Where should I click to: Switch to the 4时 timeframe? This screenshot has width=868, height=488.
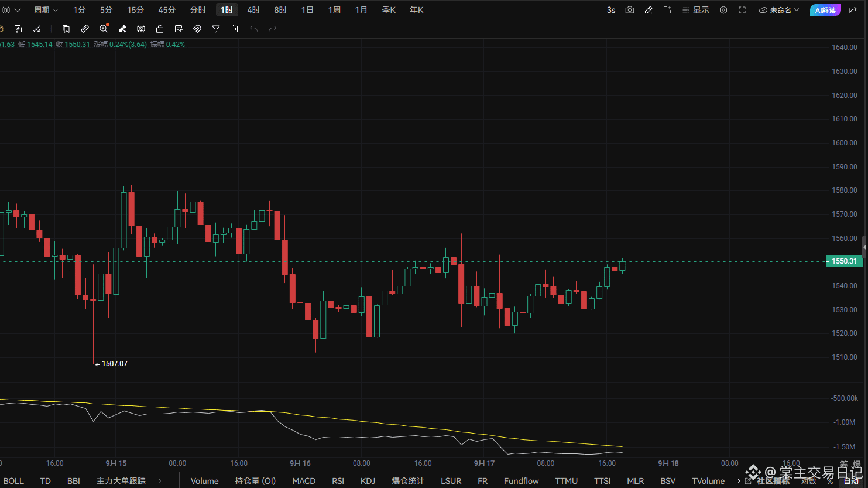click(x=253, y=10)
